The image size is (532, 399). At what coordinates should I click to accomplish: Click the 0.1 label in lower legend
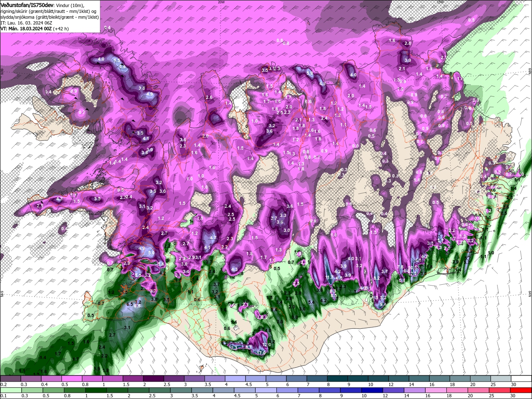(4, 396)
